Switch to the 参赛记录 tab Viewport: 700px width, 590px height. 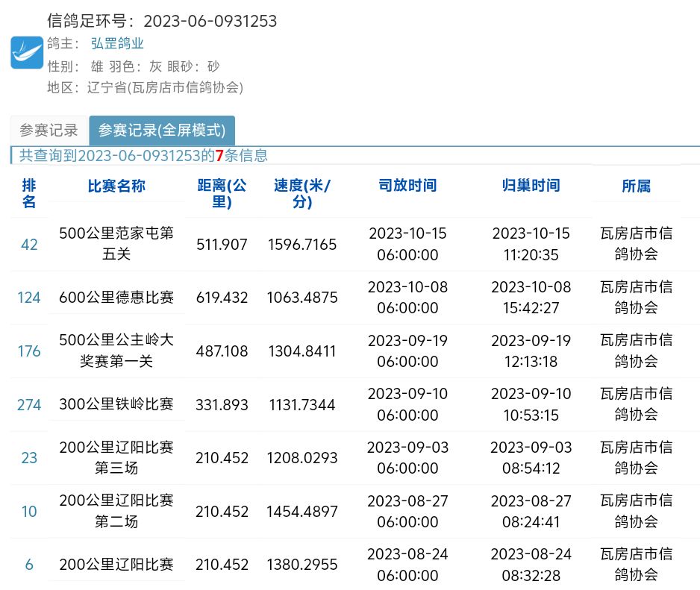pos(49,131)
